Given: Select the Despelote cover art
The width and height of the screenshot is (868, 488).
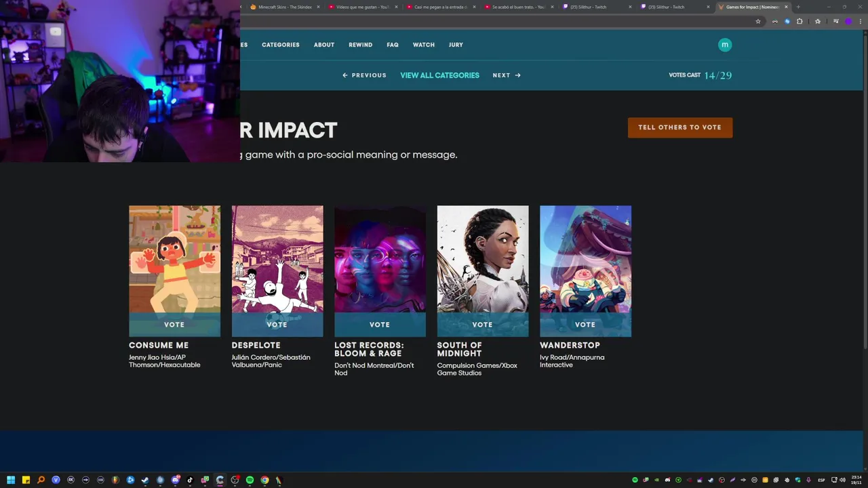Looking at the screenshot, I should pos(277,259).
